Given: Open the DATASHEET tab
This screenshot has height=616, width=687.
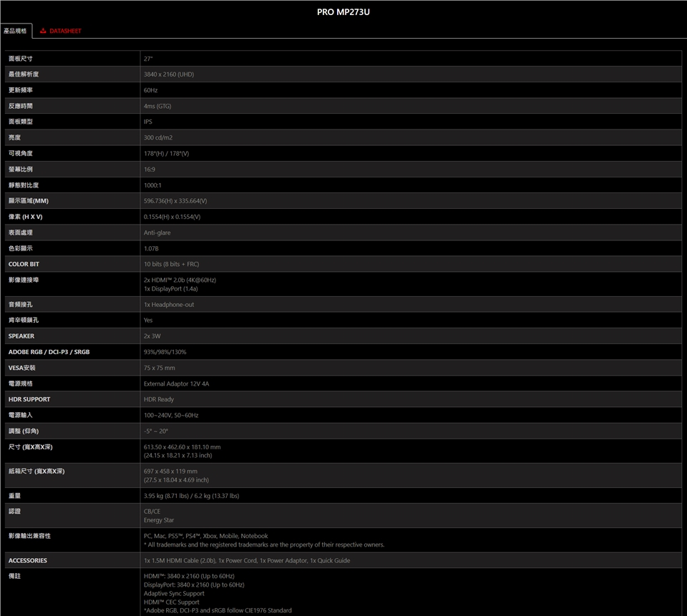Looking at the screenshot, I should pyautogui.click(x=60, y=31).
